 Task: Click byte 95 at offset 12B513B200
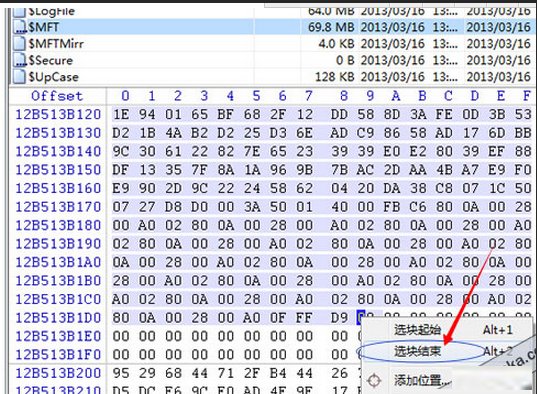[121, 373]
